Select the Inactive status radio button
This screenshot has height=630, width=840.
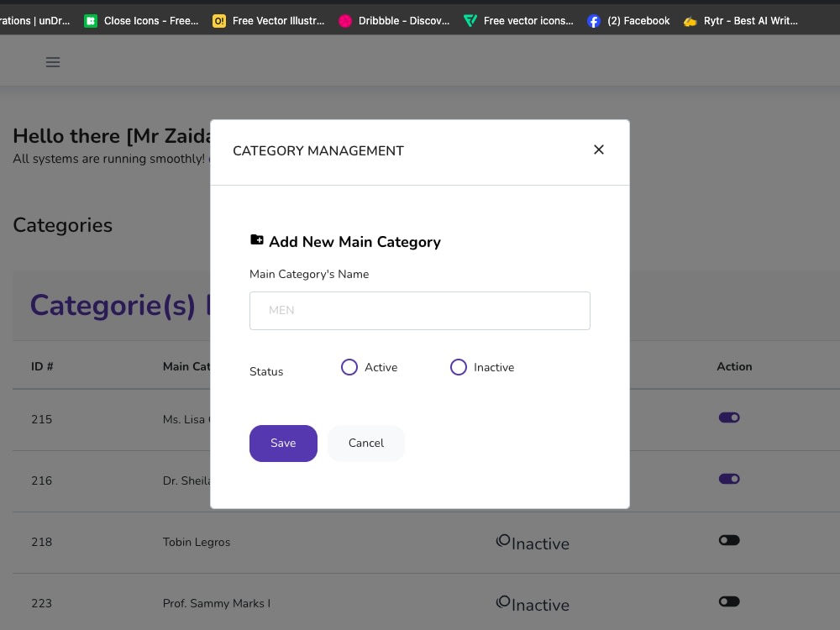pyautogui.click(x=458, y=367)
